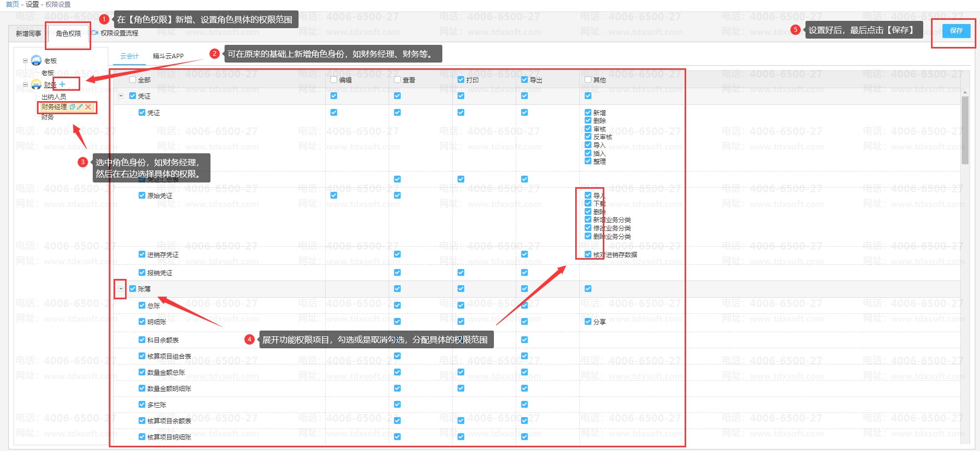Click the plus icon next to 财务
The width and height of the screenshot is (980, 451).
[63, 84]
